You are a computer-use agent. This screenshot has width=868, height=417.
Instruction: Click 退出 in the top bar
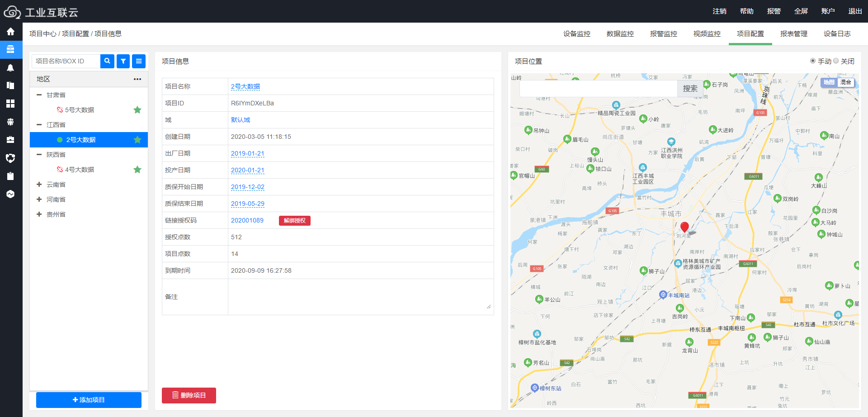(855, 11)
